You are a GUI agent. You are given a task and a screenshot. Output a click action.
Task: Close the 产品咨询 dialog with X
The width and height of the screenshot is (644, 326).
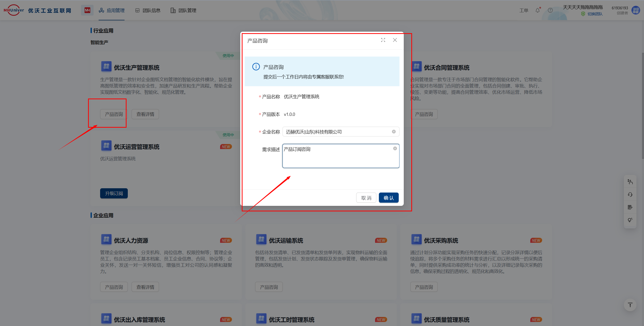click(395, 40)
